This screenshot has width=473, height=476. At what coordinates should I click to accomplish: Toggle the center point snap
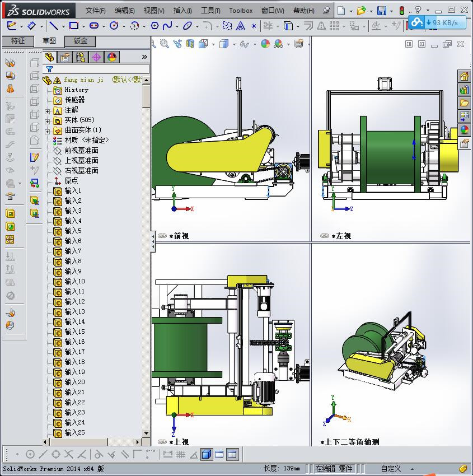click(30, 455)
